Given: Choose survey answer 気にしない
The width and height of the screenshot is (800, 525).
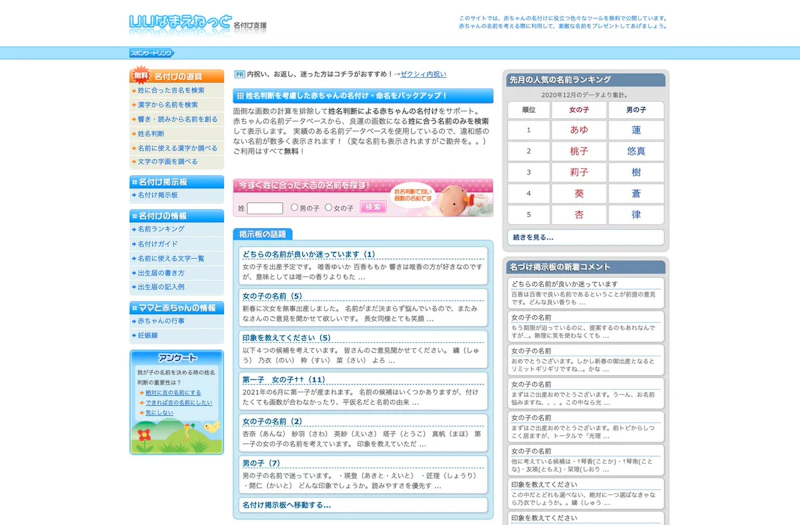Looking at the screenshot, I should [x=159, y=412].
